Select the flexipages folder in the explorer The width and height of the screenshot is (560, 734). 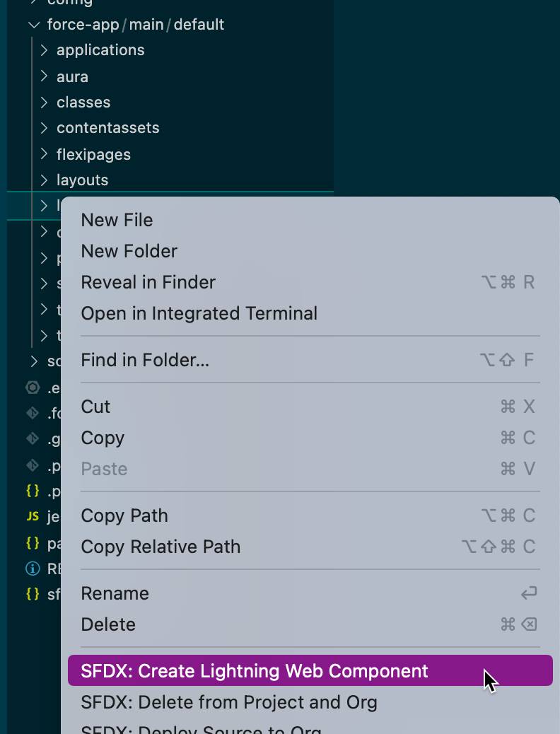[x=93, y=154]
